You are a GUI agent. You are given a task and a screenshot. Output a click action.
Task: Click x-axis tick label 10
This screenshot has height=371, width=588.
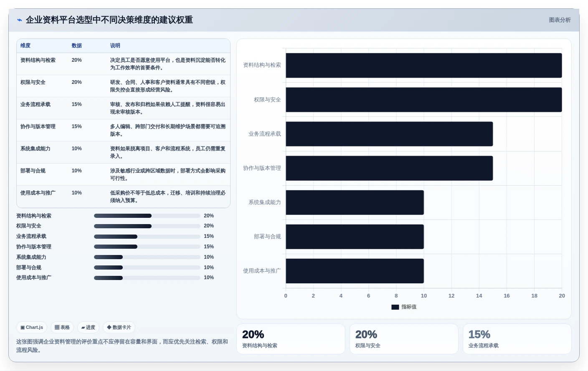pos(424,296)
